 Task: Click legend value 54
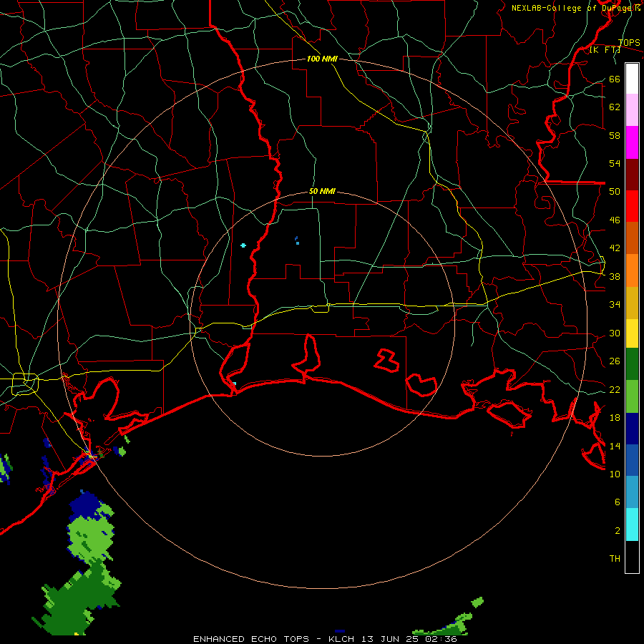pos(615,163)
